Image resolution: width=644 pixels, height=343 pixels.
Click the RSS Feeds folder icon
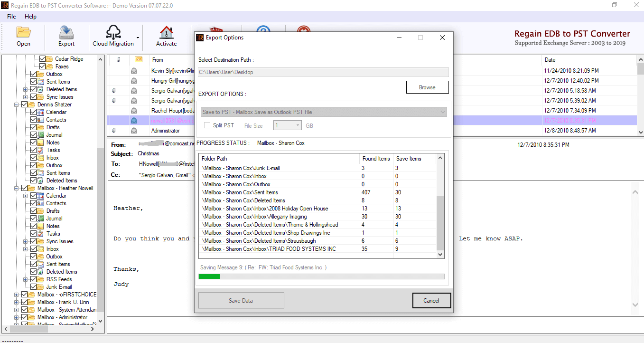[x=41, y=279]
